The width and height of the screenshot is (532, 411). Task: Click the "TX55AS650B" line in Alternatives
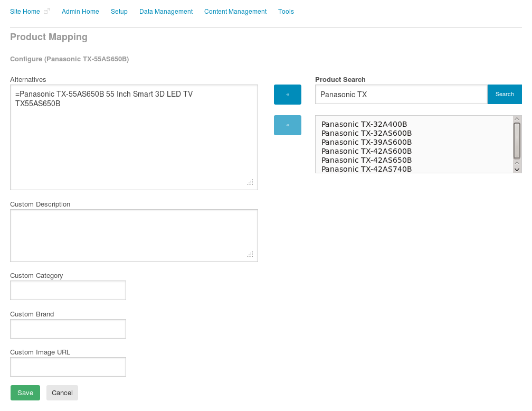(37, 104)
